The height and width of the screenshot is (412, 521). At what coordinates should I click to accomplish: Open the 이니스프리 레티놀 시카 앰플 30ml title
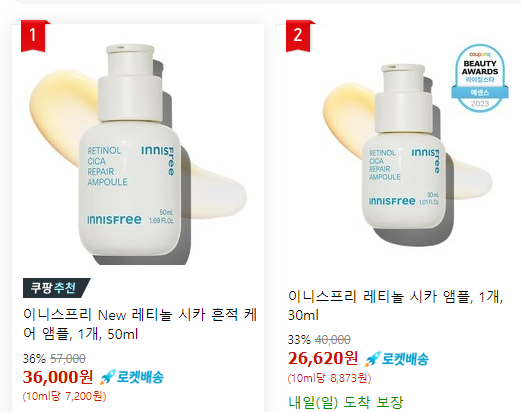click(x=395, y=305)
